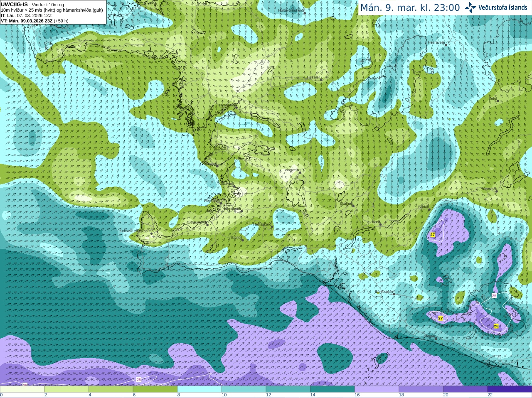Click the 10–12 m/s turquoise legend swatch
This screenshot has width=532, height=398.
[x=244, y=389]
